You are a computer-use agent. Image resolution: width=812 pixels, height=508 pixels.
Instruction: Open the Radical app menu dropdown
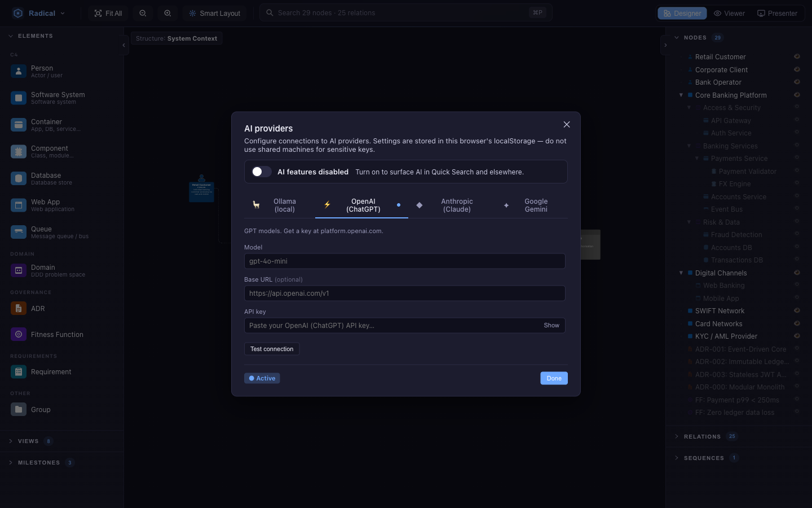point(39,13)
